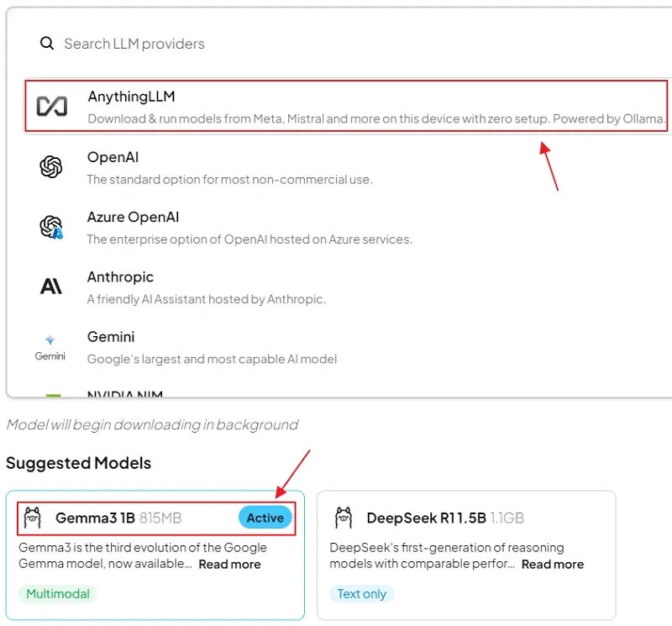Click the Anthropic logo icon
Screen dimensions: 672x626
pos(51,286)
